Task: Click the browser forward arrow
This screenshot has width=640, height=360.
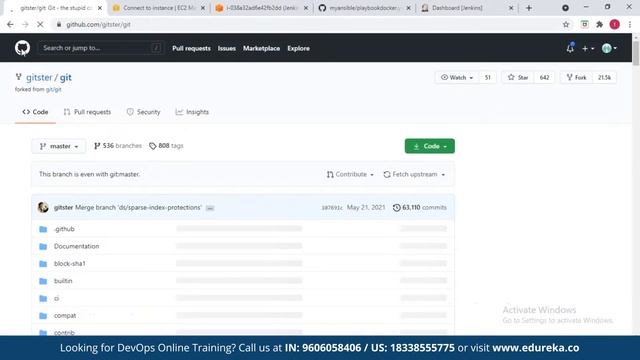Action: click(25, 24)
